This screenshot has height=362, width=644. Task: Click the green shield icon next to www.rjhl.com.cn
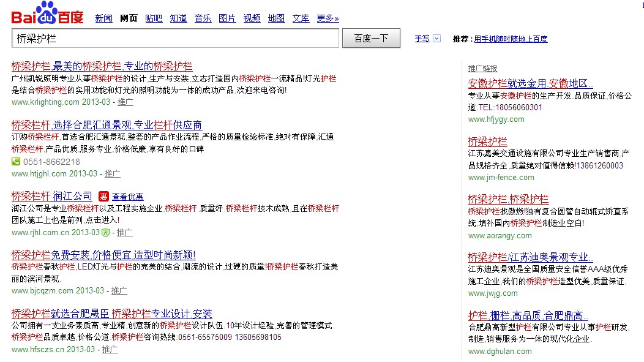(x=105, y=233)
